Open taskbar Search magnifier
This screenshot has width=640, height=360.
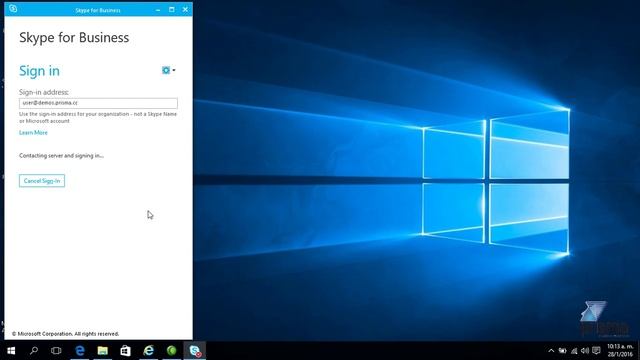coord(34,351)
